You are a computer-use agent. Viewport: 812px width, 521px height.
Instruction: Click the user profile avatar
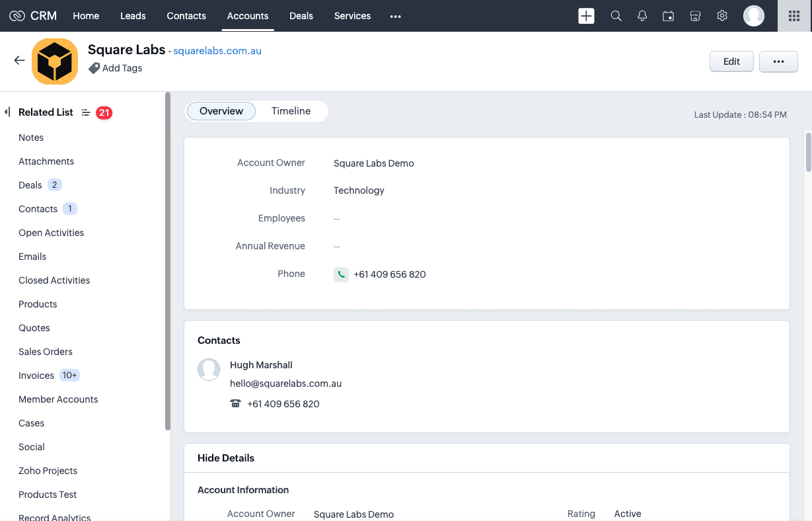(x=754, y=16)
